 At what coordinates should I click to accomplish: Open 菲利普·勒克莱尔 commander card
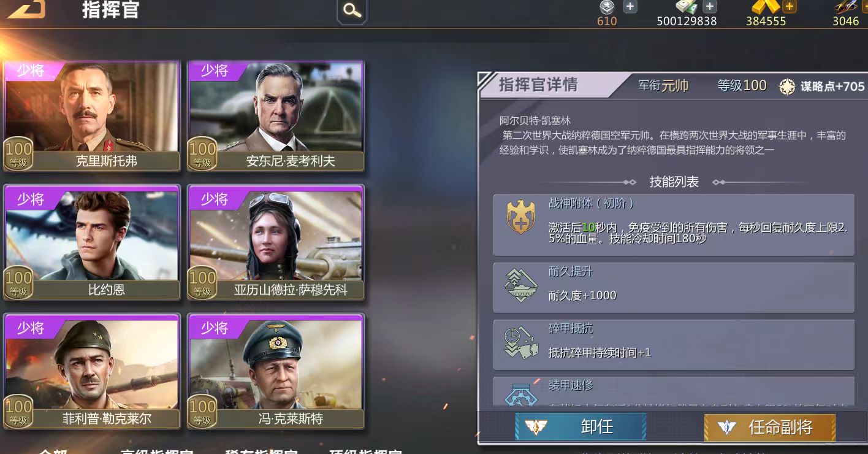point(92,371)
